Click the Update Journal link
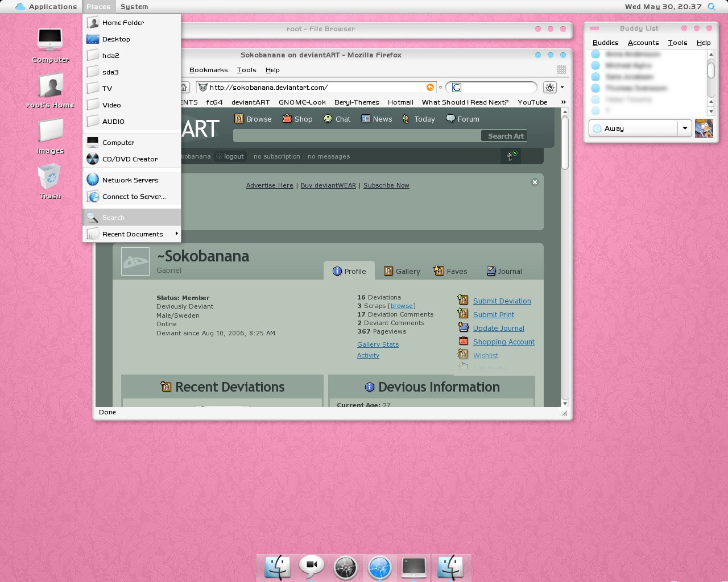 pyautogui.click(x=498, y=329)
